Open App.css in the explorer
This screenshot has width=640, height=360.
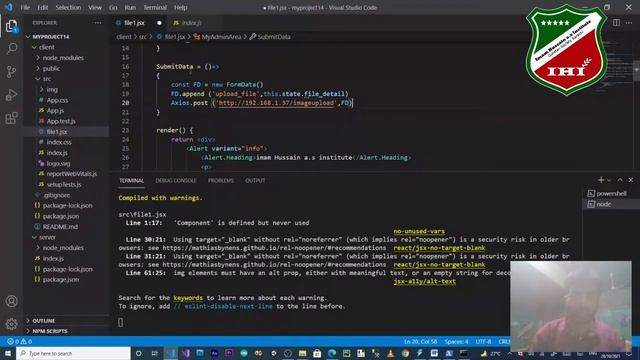[x=57, y=100]
